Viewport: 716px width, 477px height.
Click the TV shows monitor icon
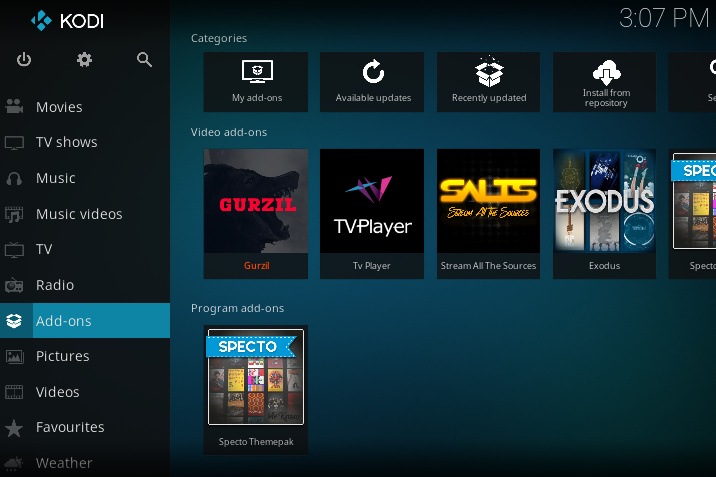click(x=14, y=142)
